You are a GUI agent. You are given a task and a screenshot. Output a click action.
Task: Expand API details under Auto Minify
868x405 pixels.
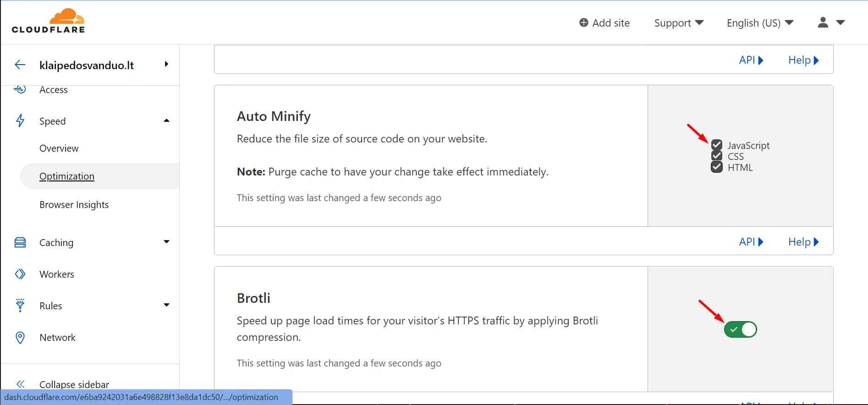click(751, 242)
